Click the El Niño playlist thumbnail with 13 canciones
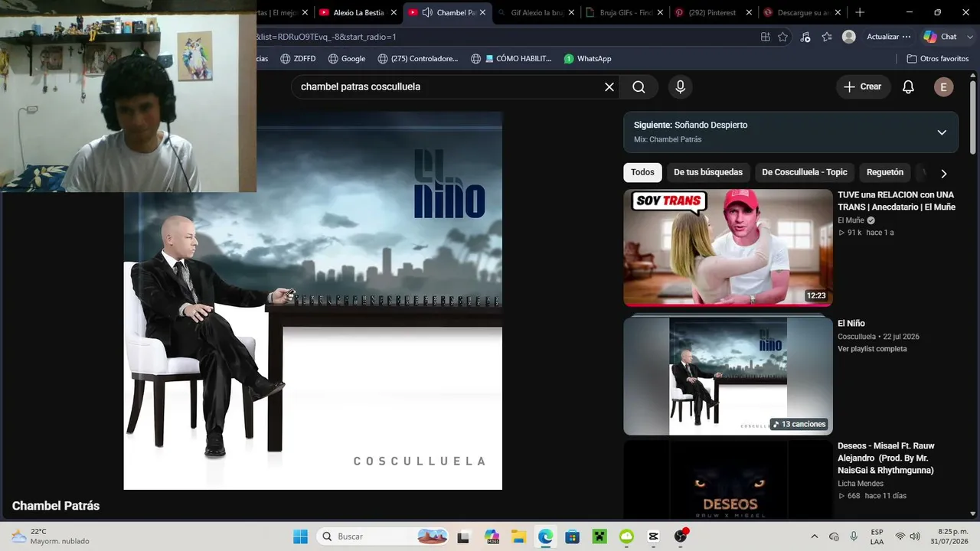The height and width of the screenshot is (551, 980). (728, 376)
